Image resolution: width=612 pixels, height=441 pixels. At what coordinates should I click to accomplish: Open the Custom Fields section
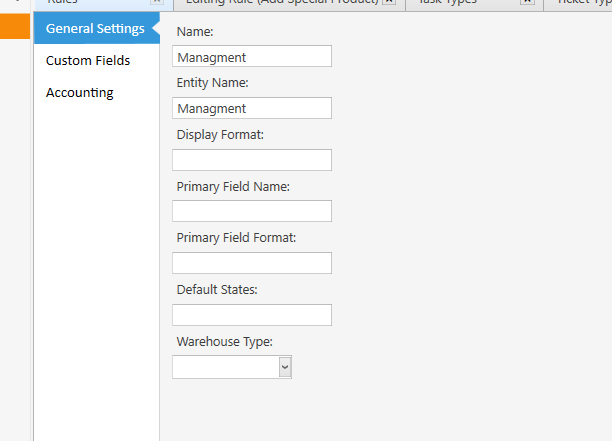pyautogui.click(x=88, y=60)
